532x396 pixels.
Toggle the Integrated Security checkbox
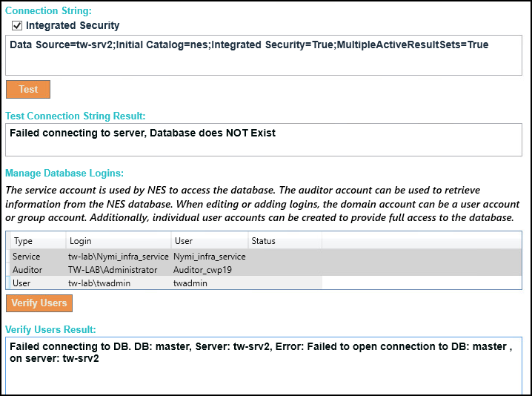17,26
